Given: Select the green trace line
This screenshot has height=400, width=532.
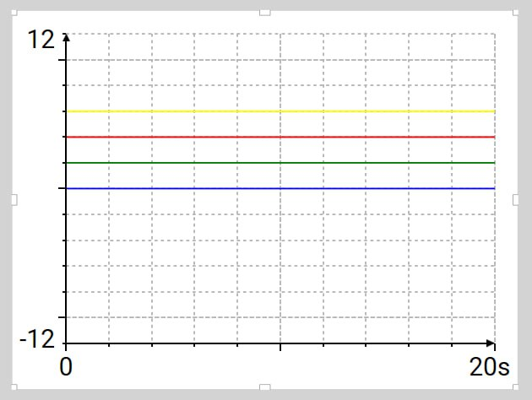Looking at the screenshot, I should [280, 163].
